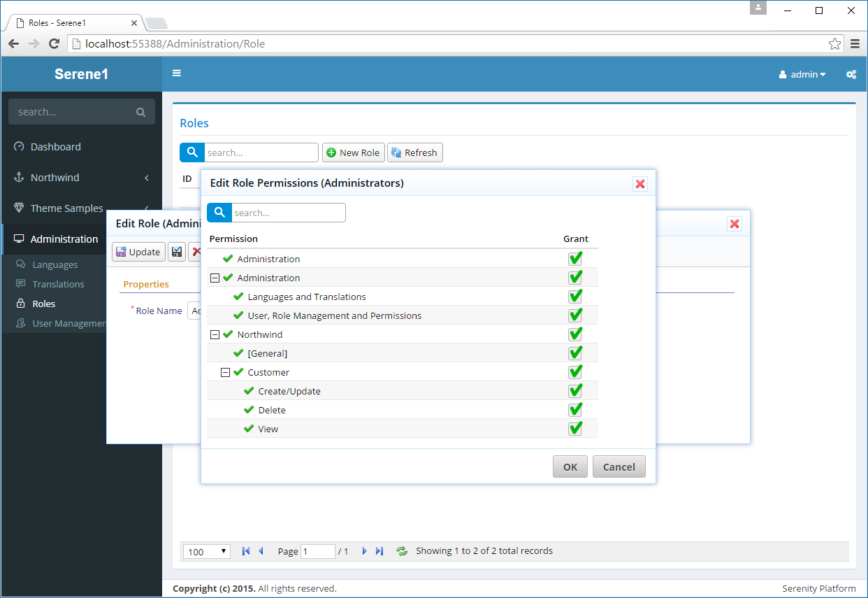Click the permissions dialog search field

point(288,213)
